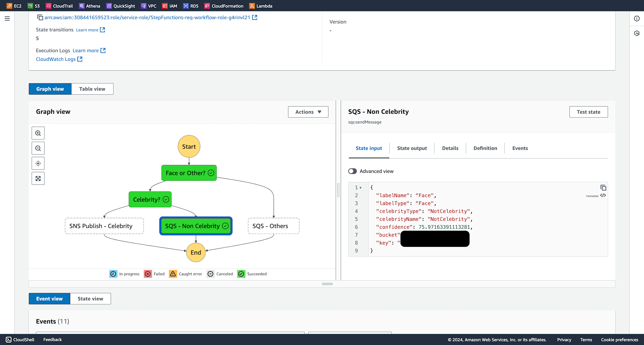
Task: Open the StepFunctions role ARN link
Action: tap(147, 17)
